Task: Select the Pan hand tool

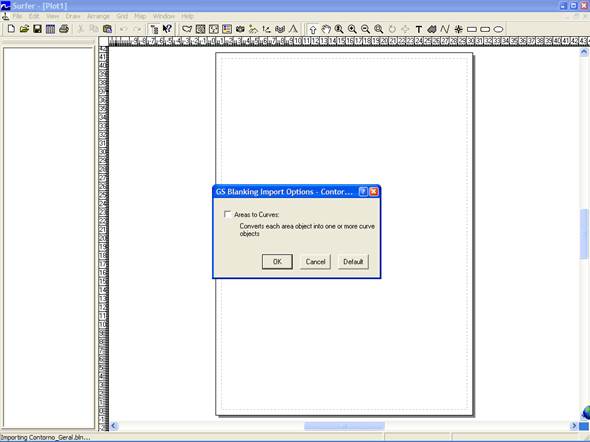Action: pyautogui.click(x=326, y=29)
